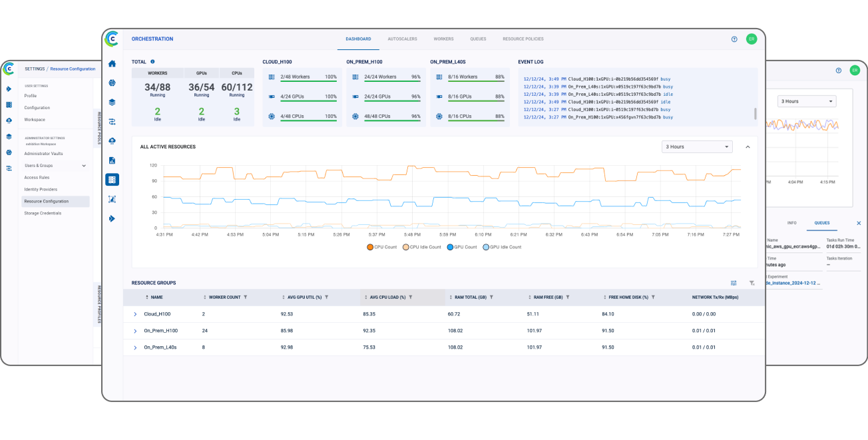Open the Help icon near the avatar
Image resolution: width=868 pixels, height=440 pixels.
coord(734,39)
